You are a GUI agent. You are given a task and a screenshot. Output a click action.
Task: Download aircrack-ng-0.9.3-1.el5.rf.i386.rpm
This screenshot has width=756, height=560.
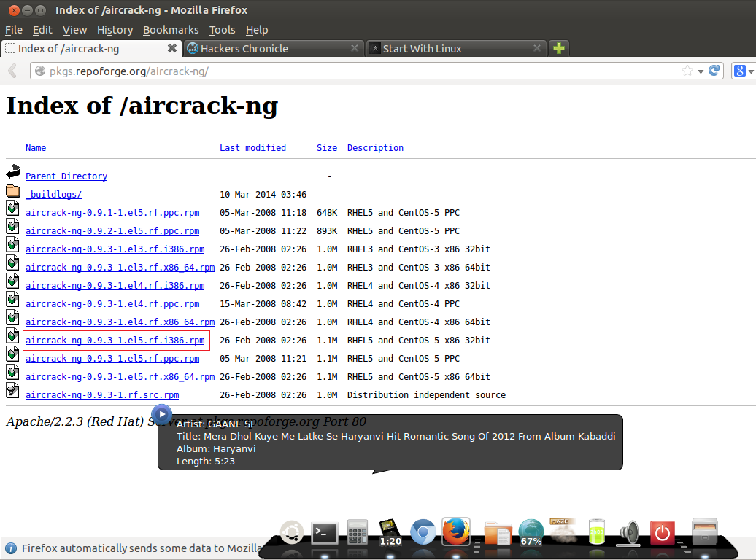pyautogui.click(x=115, y=341)
